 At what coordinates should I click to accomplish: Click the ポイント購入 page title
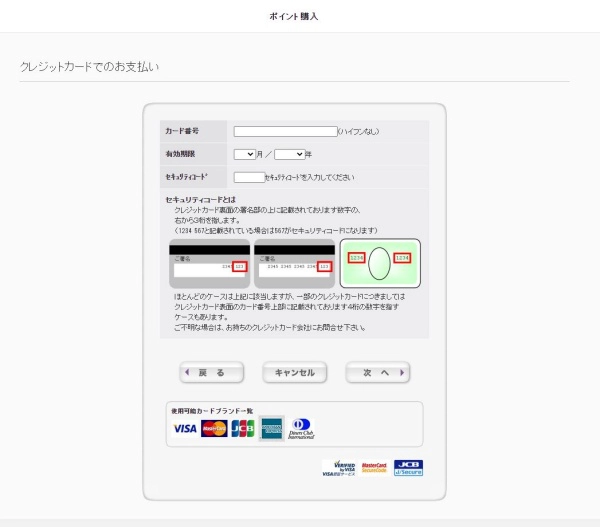click(x=294, y=16)
